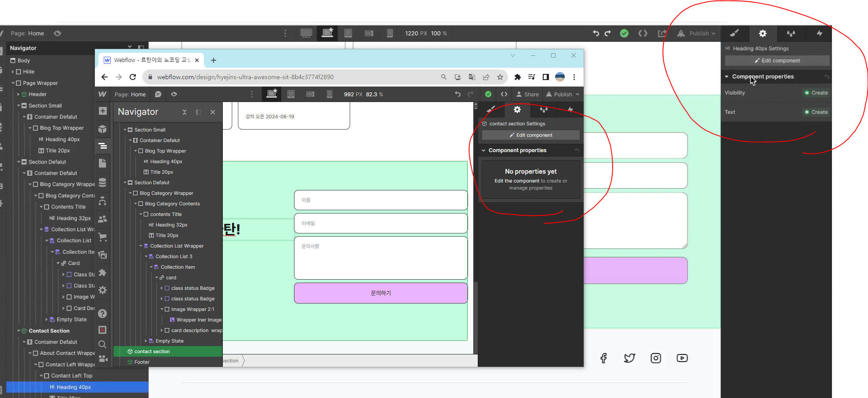Click YouTube icon in background footer
This screenshot has height=398, width=868.
point(682,358)
